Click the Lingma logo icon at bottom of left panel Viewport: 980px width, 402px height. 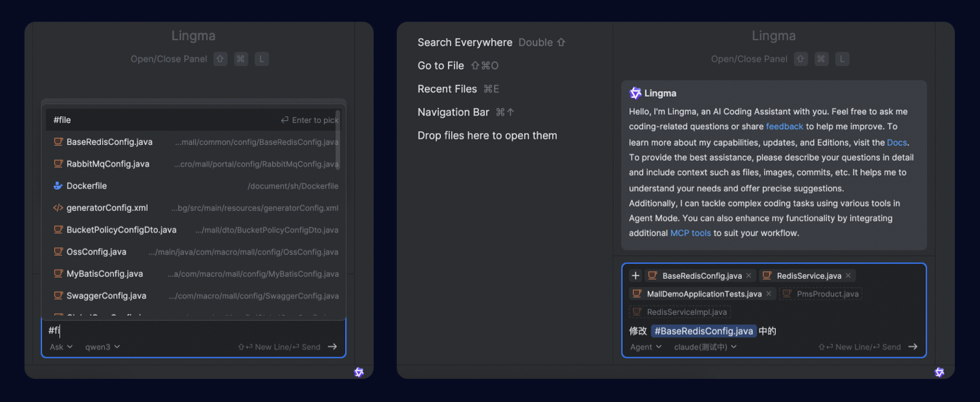point(359,372)
